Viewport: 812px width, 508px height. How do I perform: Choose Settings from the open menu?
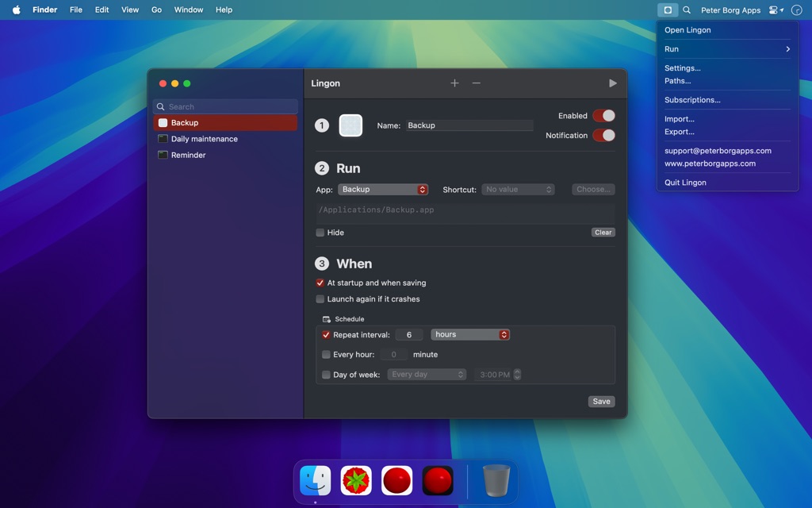coord(682,67)
